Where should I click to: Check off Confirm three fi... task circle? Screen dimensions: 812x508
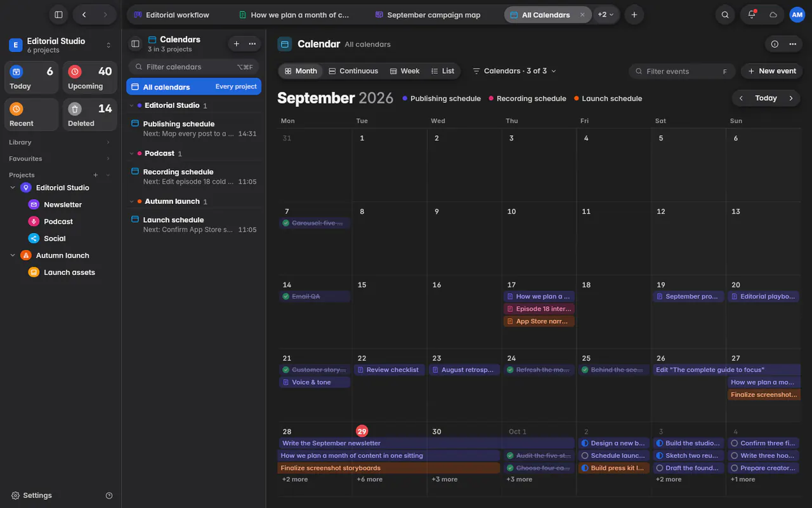click(x=735, y=443)
